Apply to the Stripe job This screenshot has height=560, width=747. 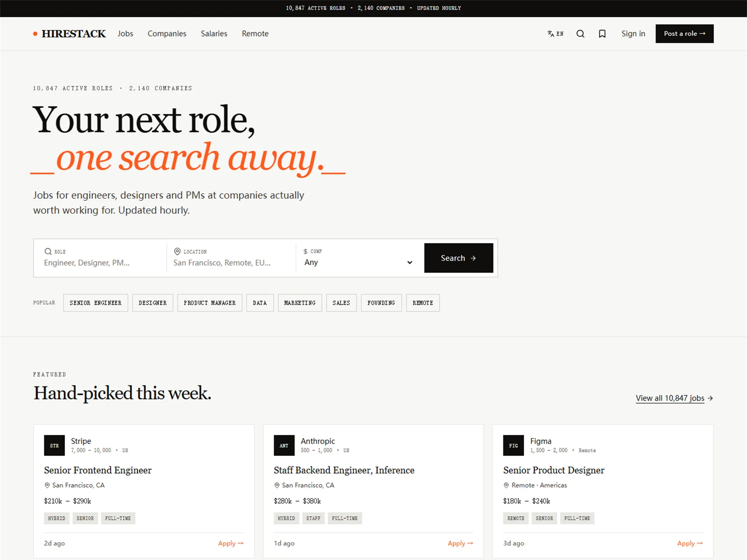pos(231,543)
